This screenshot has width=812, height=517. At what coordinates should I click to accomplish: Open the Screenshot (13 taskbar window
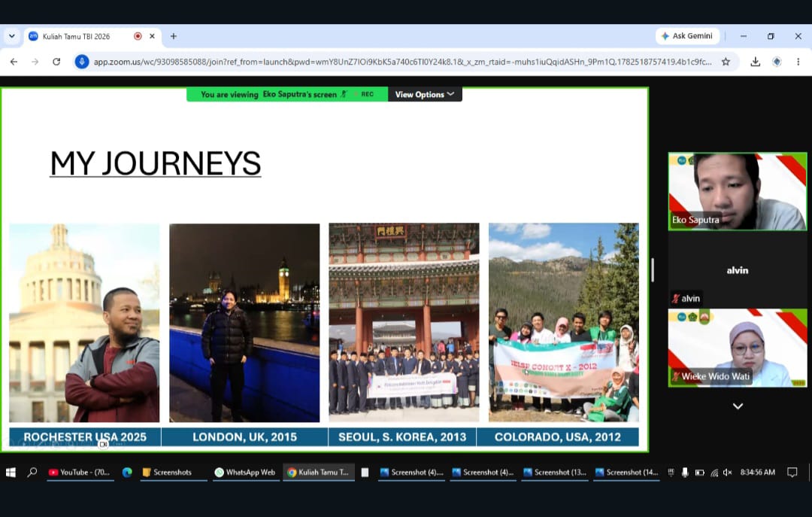tap(555, 473)
